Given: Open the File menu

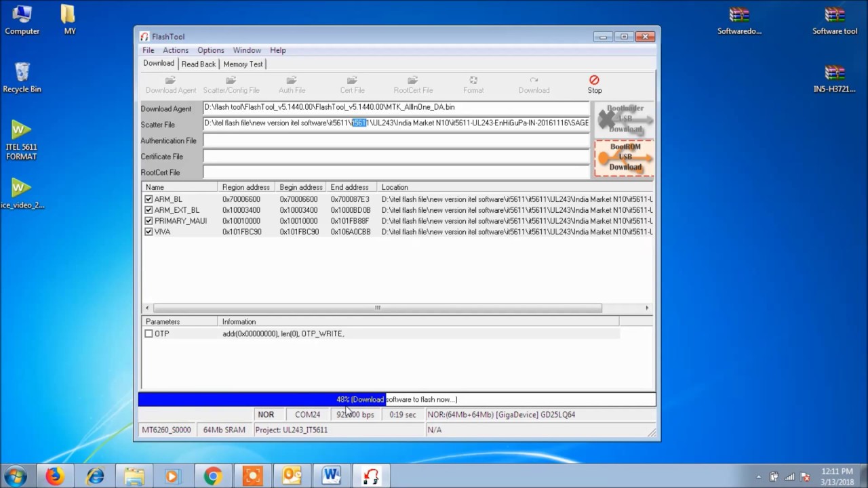Looking at the screenshot, I should tap(148, 50).
